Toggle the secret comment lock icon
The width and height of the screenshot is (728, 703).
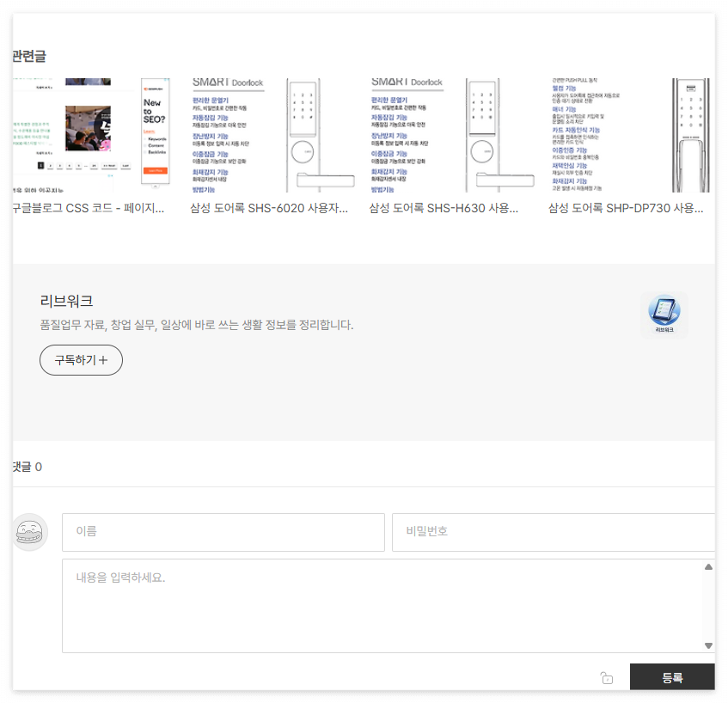point(607,677)
